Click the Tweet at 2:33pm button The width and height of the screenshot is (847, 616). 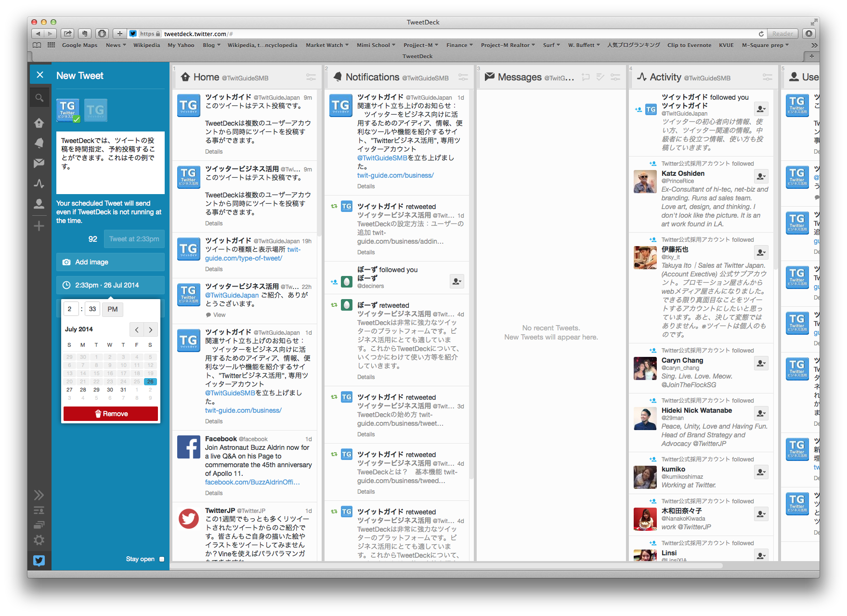tap(134, 239)
